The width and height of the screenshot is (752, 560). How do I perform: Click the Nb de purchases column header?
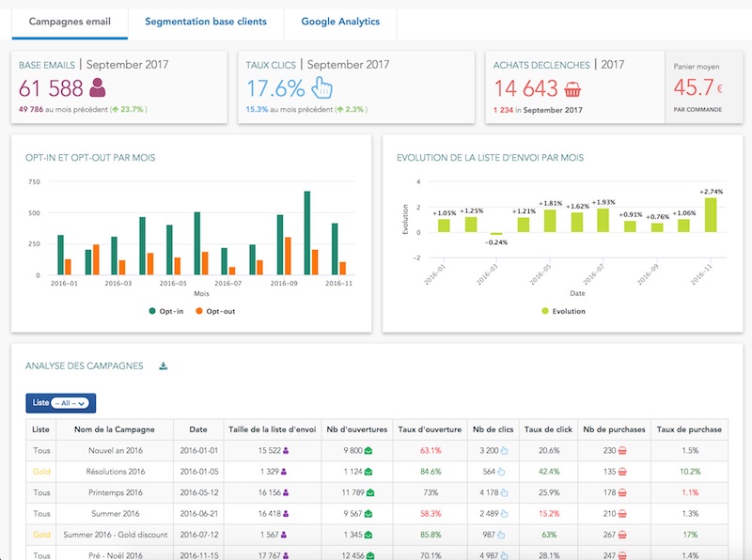pos(614,429)
